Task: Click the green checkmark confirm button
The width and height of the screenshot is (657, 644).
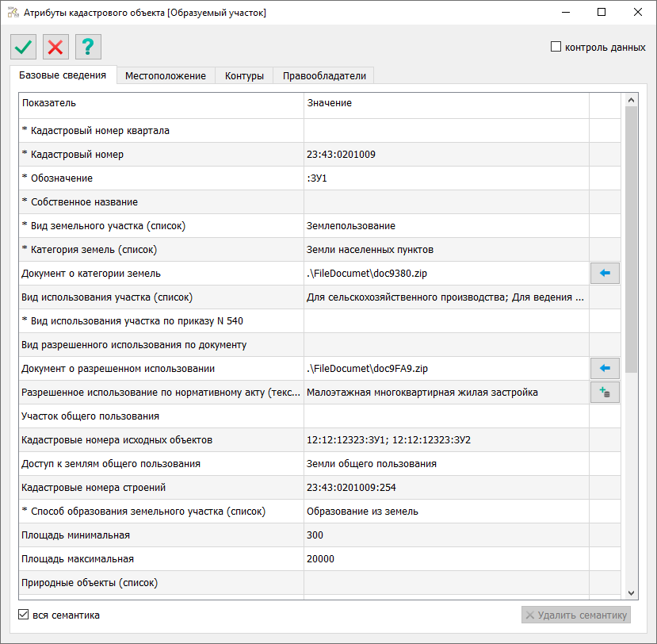Action: pos(24,47)
